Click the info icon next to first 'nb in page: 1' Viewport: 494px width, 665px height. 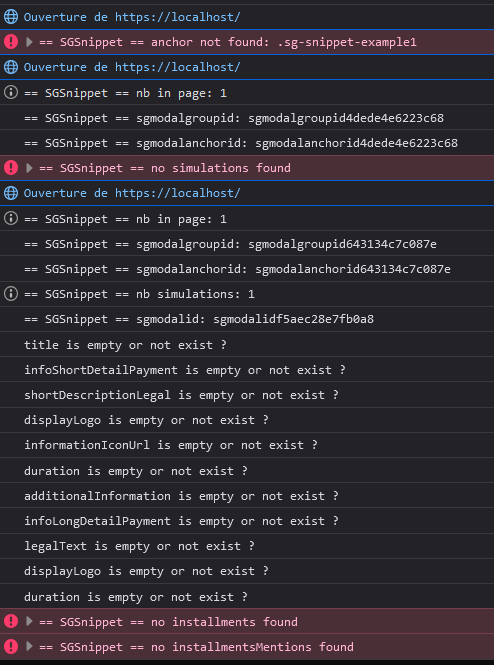coord(11,92)
